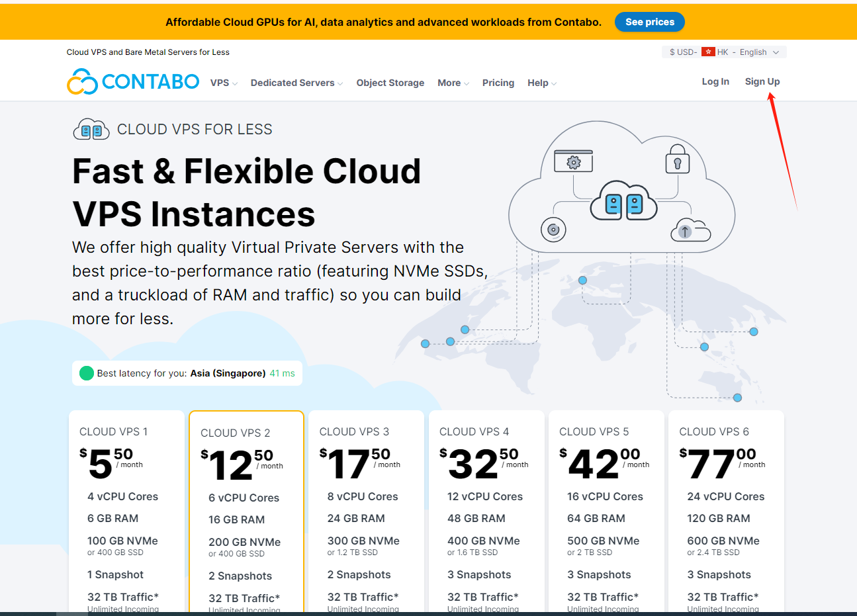Select the Cloud VPS 2 plan title

coord(236,433)
